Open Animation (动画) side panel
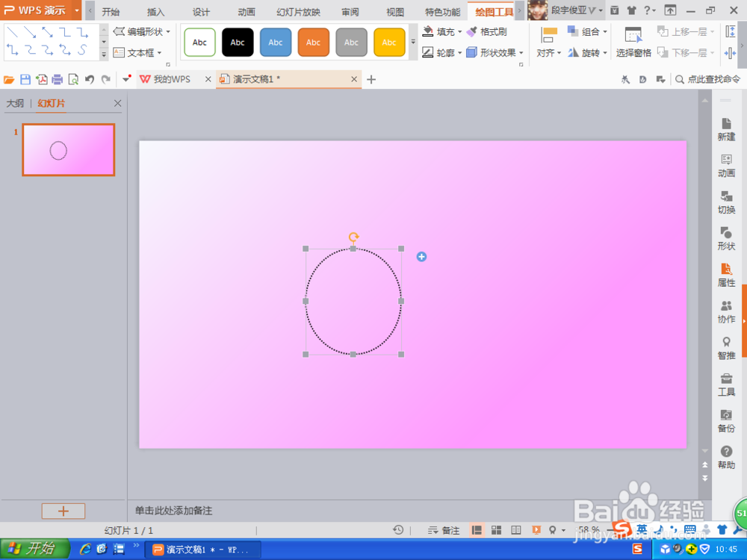The height and width of the screenshot is (560, 747). coord(726,166)
